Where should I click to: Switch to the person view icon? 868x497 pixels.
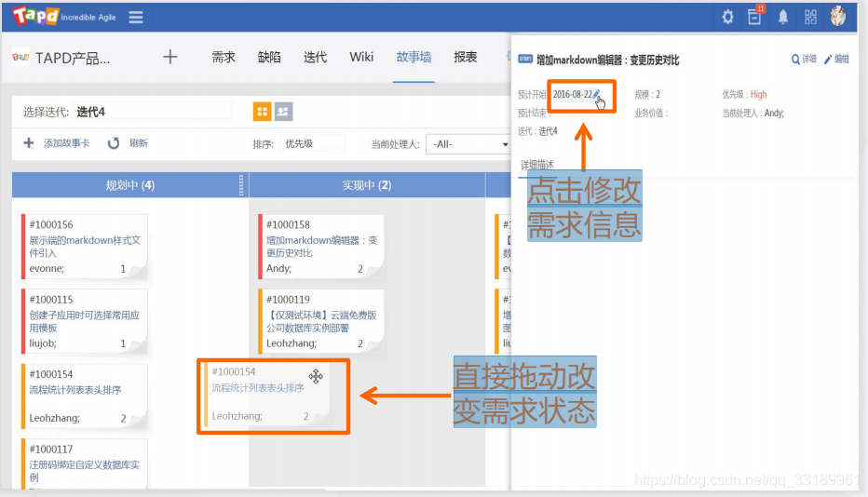pyautogui.click(x=283, y=112)
